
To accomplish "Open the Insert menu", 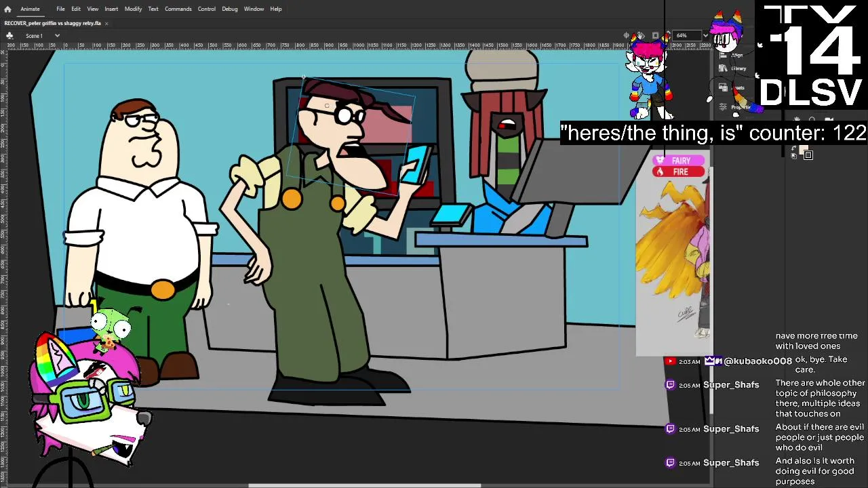I will point(111,9).
